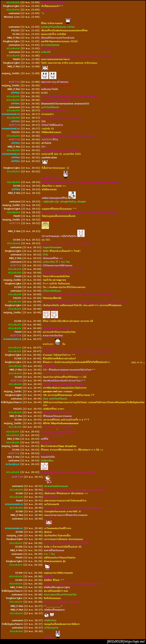Click the right rabbit sticker from mojang_SwDkc at 21:00
This screenshot has width=146, height=644.
pos(53,75)
